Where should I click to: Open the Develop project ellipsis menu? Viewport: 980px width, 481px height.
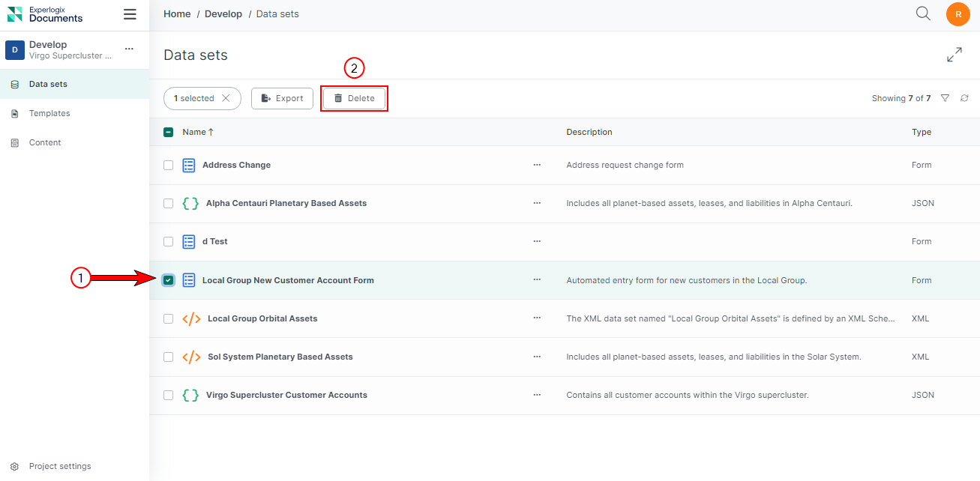[x=129, y=49]
